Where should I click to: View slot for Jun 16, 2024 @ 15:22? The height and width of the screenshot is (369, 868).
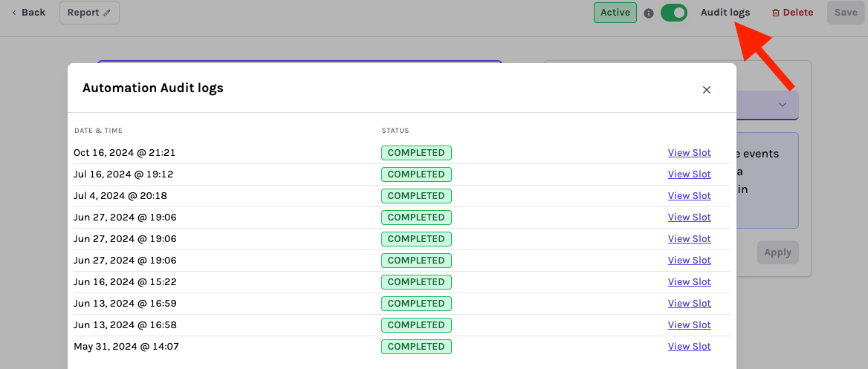(689, 282)
